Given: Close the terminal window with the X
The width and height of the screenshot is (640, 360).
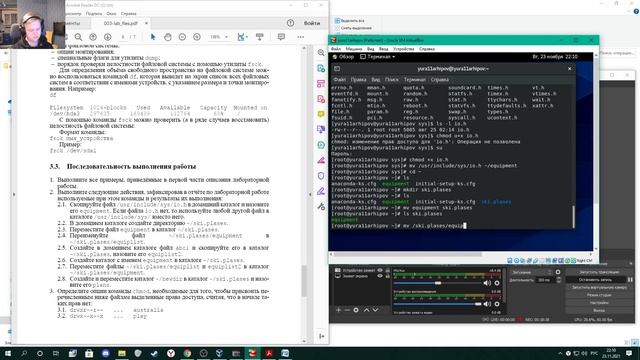Looking at the screenshot, I should click(570, 69).
